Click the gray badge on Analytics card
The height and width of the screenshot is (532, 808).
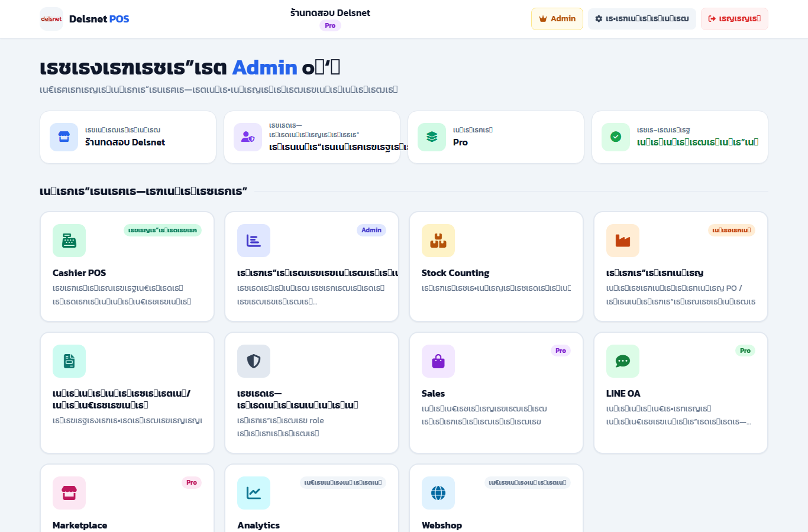tap(343, 482)
